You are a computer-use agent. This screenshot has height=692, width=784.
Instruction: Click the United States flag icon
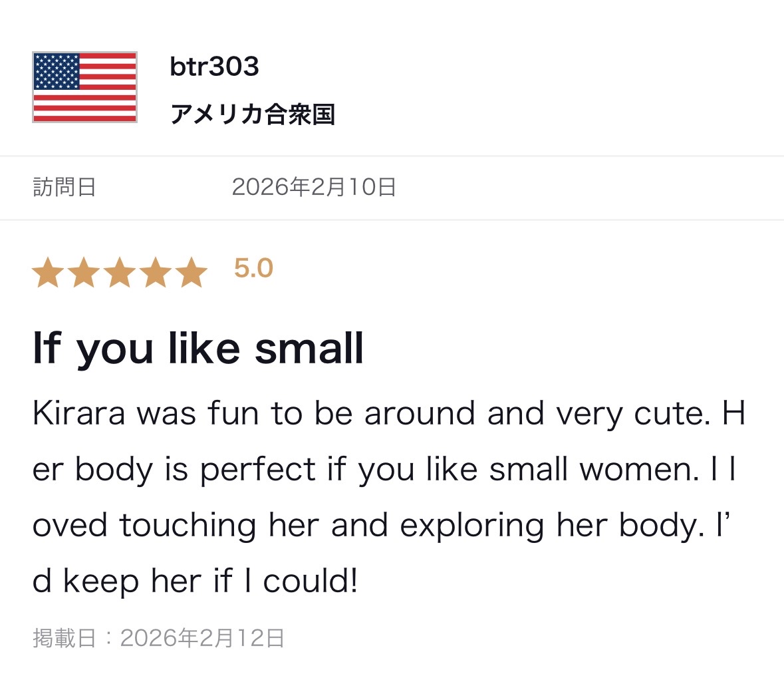pos(84,87)
